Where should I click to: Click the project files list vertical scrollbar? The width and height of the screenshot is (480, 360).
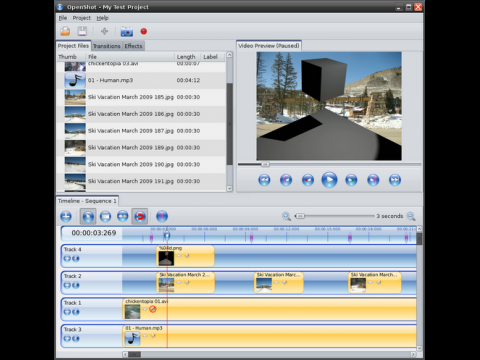coord(230,124)
